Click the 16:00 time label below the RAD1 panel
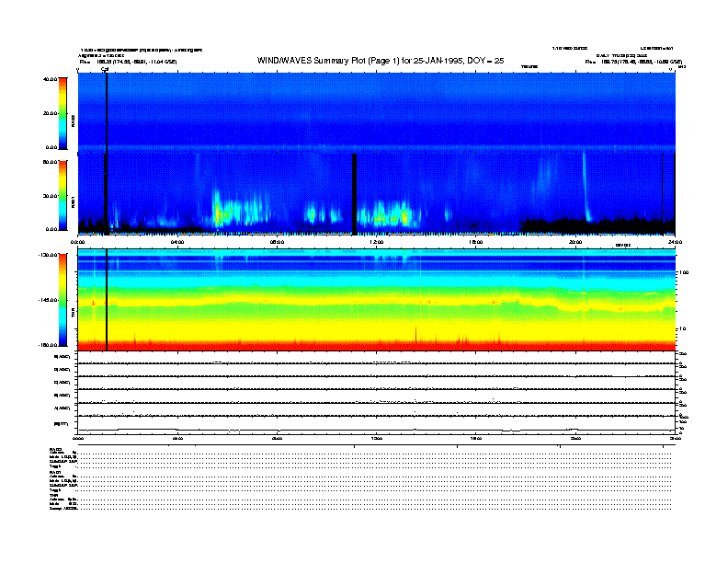The image size is (728, 563). point(476,242)
